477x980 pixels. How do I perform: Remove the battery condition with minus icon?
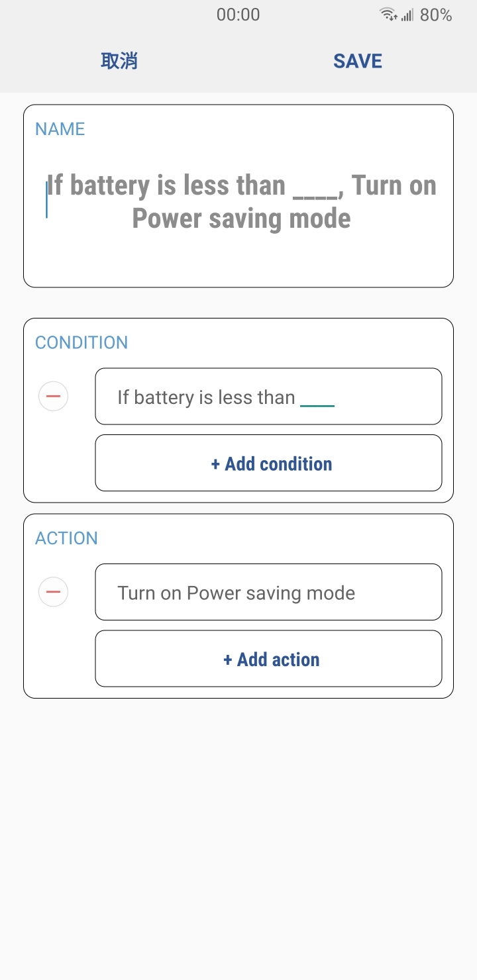point(53,396)
